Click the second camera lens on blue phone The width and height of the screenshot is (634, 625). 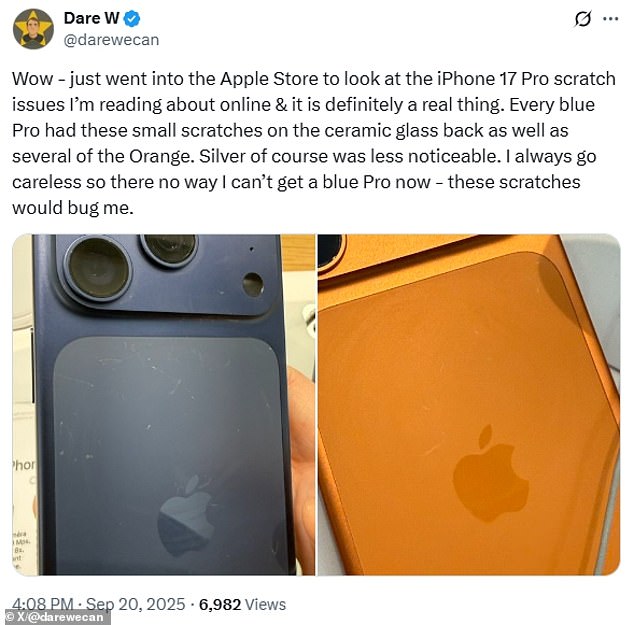(x=170, y=249)
